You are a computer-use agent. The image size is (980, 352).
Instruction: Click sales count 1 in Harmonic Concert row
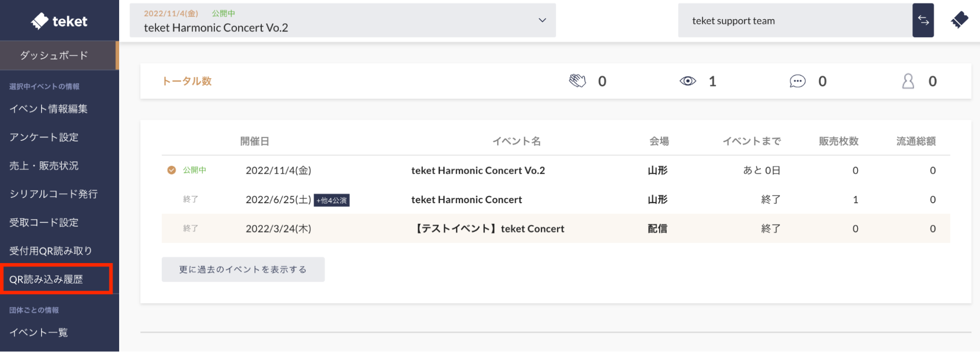tap(855, 199)
